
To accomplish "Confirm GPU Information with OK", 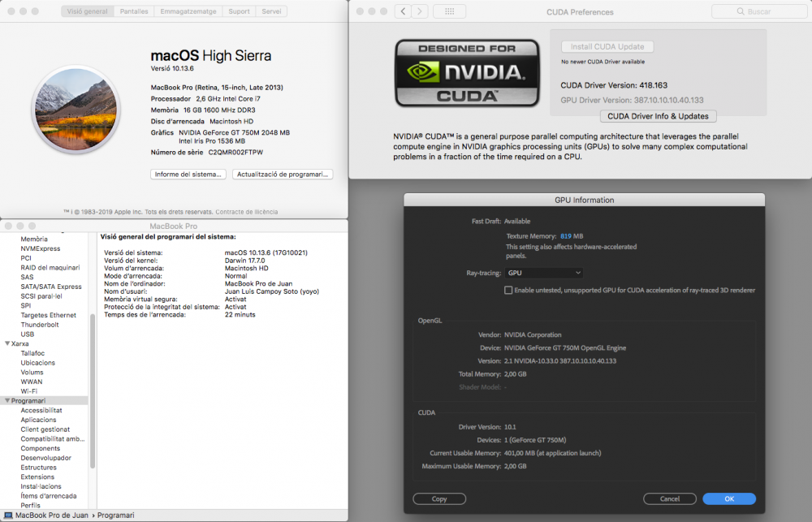I will [x=729, y=498].
